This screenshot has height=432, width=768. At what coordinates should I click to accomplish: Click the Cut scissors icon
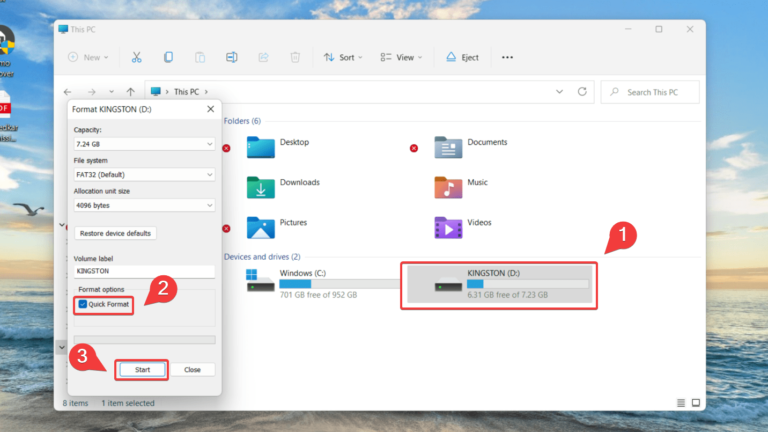tap(136, 57)
